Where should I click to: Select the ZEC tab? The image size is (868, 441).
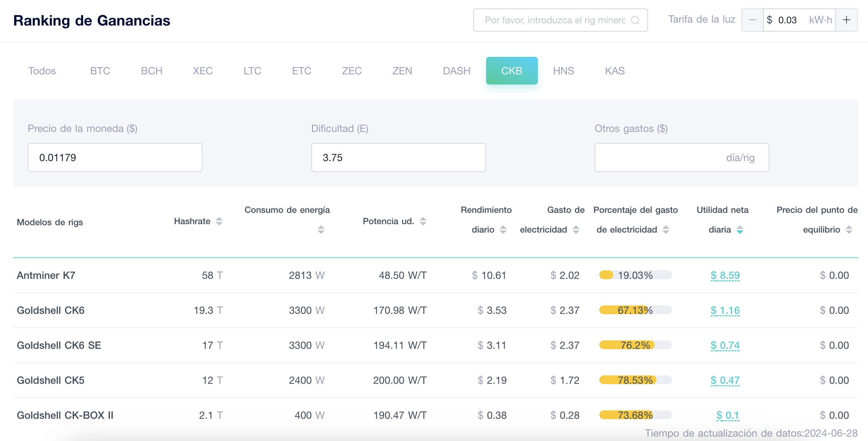click(x=352, y=71)
